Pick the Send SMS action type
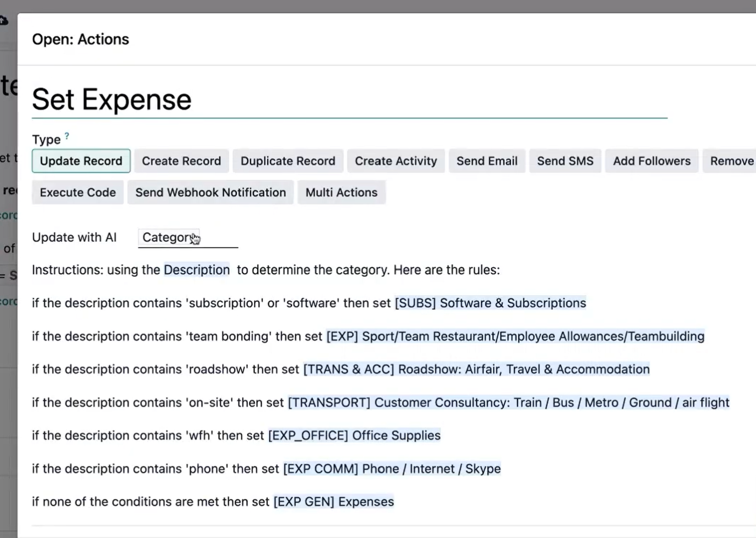 565,161
